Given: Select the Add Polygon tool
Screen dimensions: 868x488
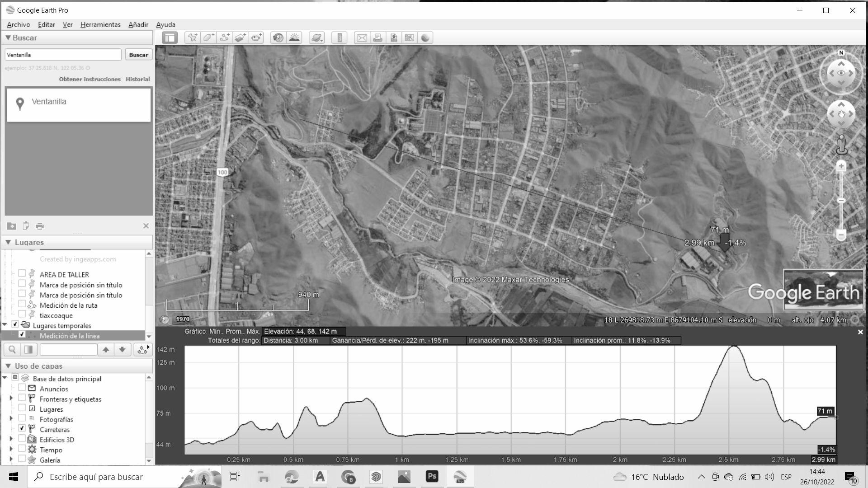Looking at the screenshot, I should click(x=208, y=38).
